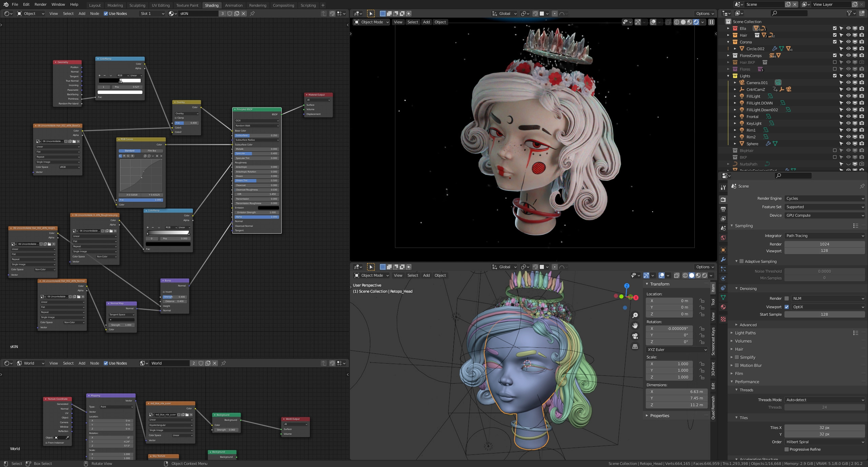Collapse the Corona collection in outliner
Screen dimensions: 868x467
(728, 42)
